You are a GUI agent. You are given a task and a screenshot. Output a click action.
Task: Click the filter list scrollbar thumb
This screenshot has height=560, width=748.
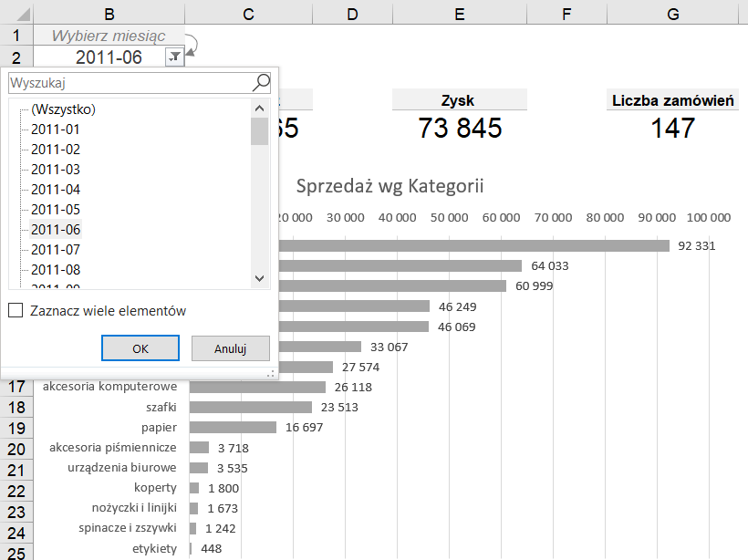[x=259, y=131]
